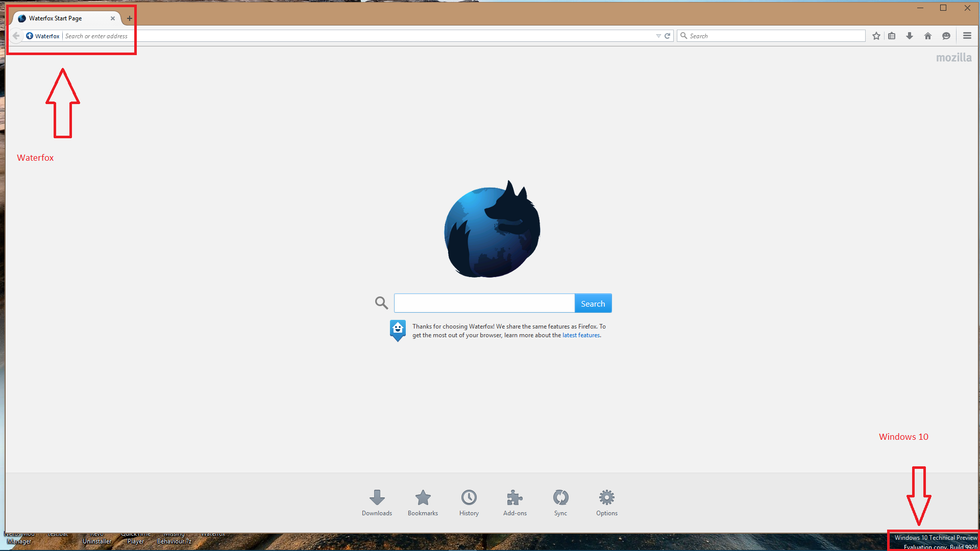Click the mozilla wordmark link
This screenshot has width=980, height=551.
953,58
